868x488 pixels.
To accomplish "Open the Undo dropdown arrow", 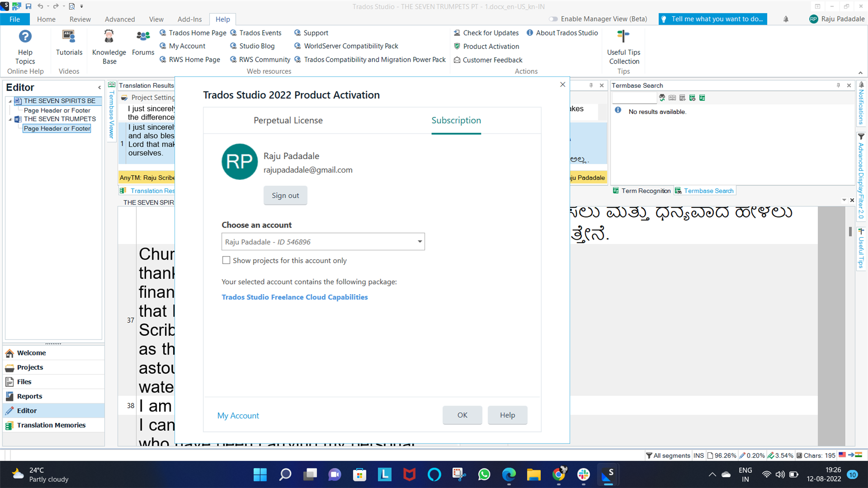I will (x=47, y=6).
